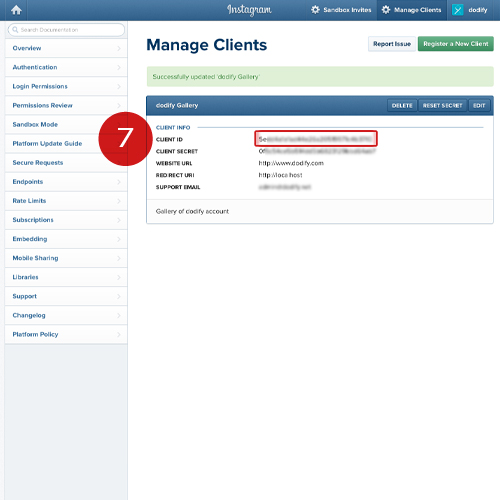
Task: Click the chevron next to Mobile Sharing
Action: pos(119,258)
